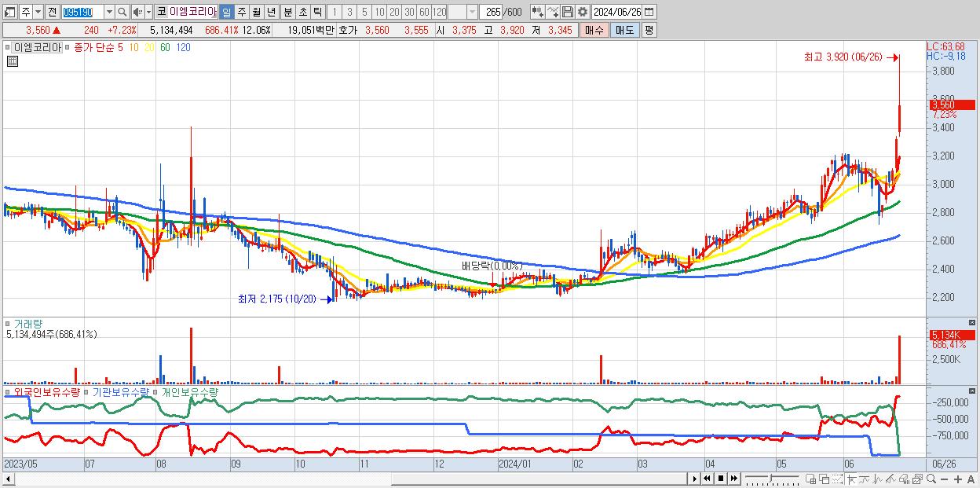
Task: Open the interval combo box dropdown after 120
Action: coord(472,12)
